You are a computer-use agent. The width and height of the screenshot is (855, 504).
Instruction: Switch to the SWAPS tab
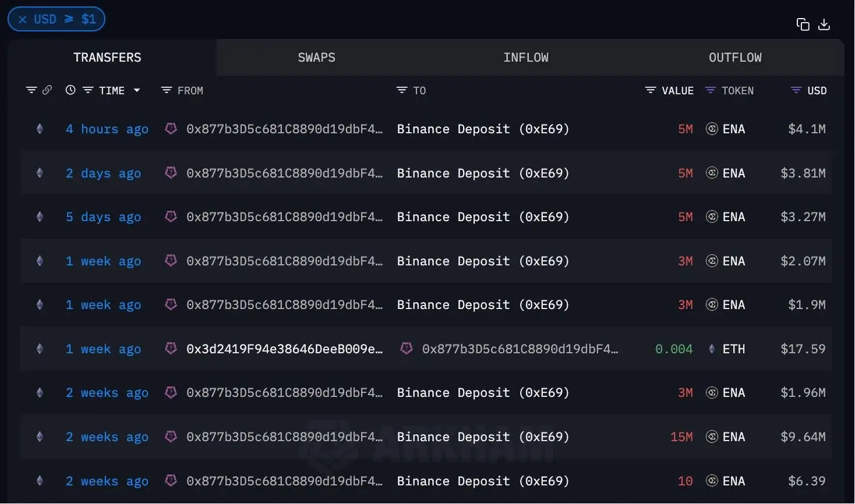316,57
